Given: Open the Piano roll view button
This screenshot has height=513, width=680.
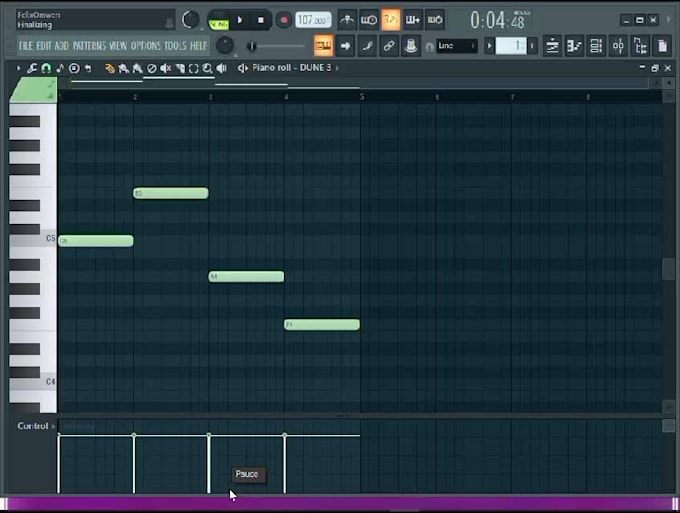Looking at the screenshot, I should coord(574,46).
